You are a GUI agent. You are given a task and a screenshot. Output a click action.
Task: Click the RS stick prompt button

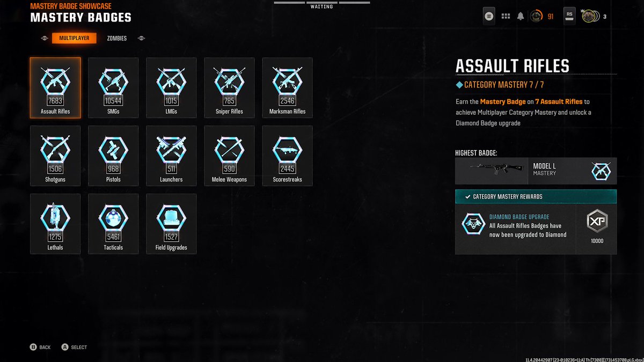click(x=569, y=16)
